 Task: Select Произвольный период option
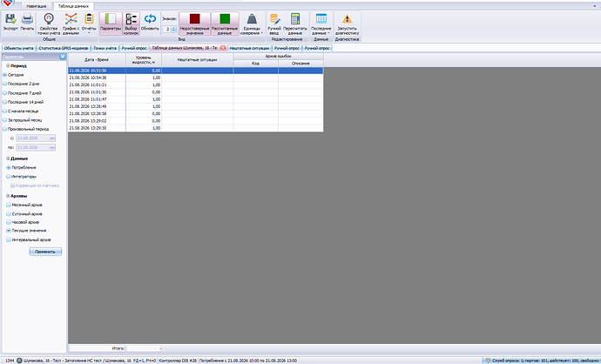[x=5, y=129]
